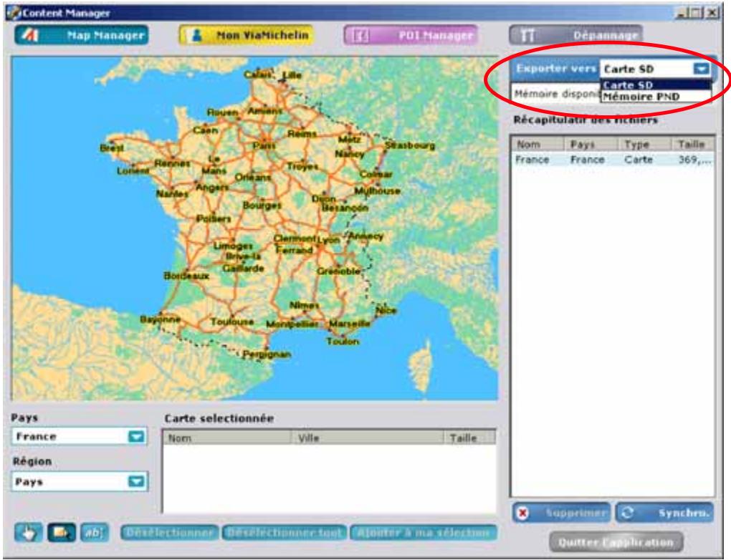Viewport: 731px width, 560px height.
Task: Click the person icon on Mon ViaMichelin
Action: [197, 35]
